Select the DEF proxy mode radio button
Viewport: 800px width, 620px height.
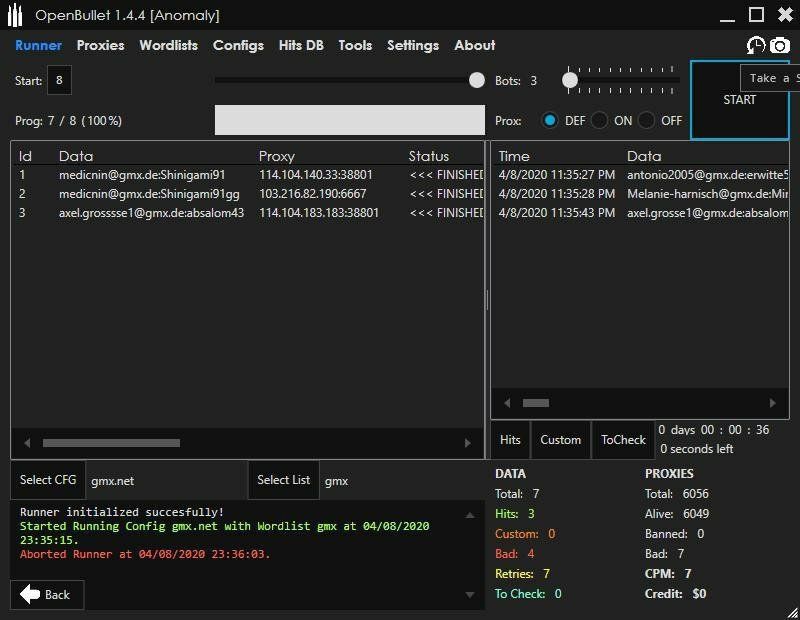(x=550, y=120)
